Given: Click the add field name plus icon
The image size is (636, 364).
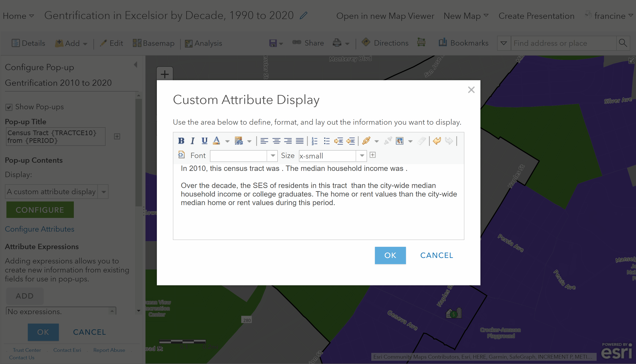Looking at the screenshot, I should coord(373,155).
